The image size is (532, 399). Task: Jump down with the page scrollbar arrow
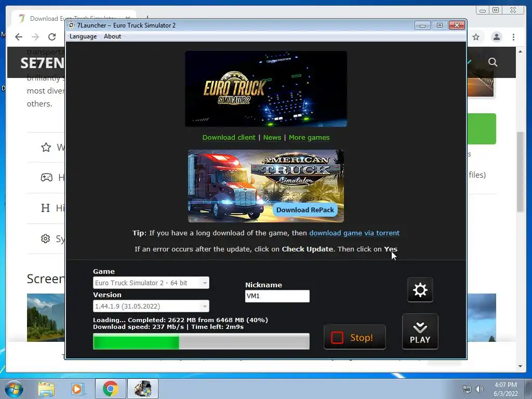(520, 366)
